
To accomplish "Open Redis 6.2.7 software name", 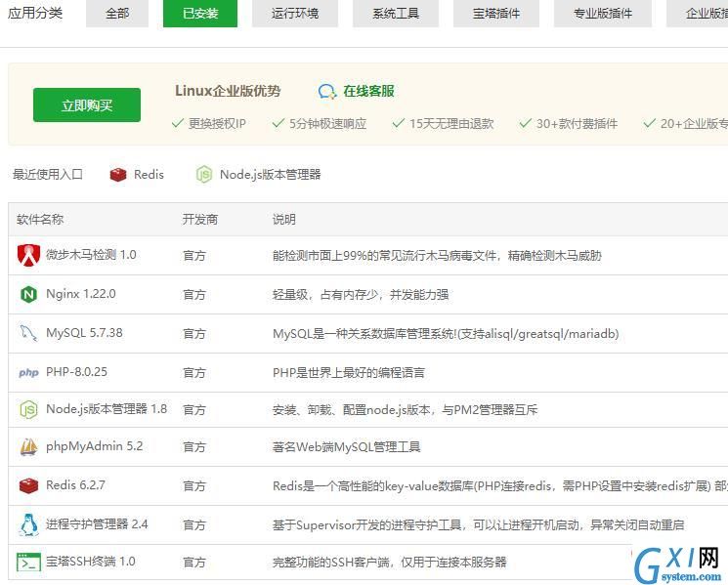I will (x=75, y=485).
